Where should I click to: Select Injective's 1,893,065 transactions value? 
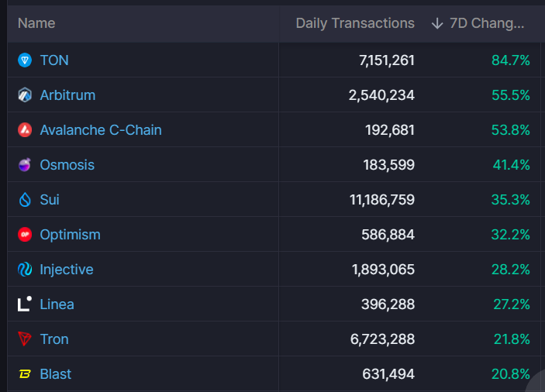point(384,270)
